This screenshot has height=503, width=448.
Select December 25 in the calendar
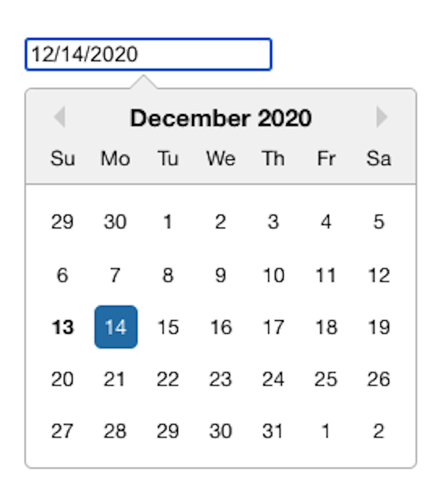[326, 379]
